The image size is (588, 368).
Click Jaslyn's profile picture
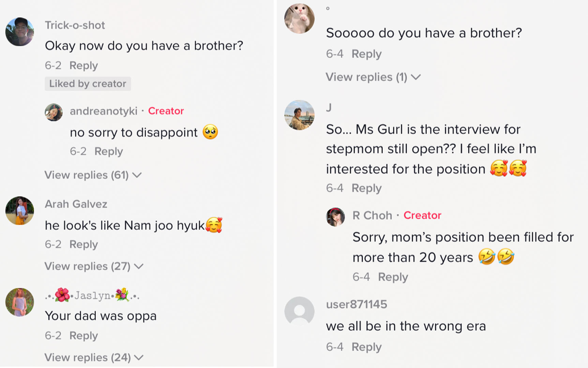click(20, 302)
